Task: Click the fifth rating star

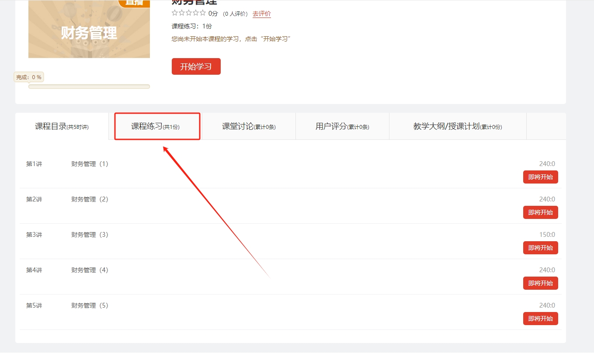Action: pyautogui.click(x=203, y=13)
